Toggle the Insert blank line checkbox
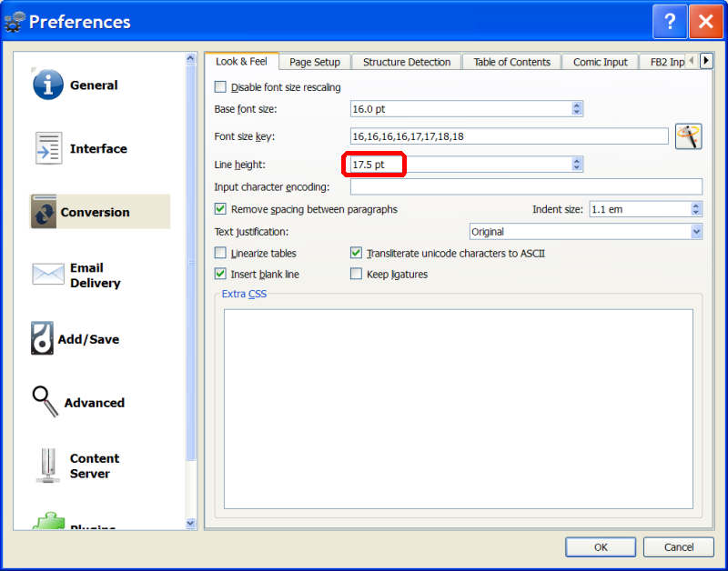The width and height of the screenshot is (728, 571). tap(220, 275)
